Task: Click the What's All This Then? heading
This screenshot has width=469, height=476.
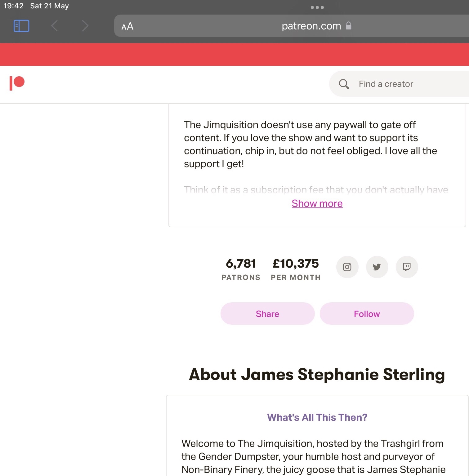Action: pos(317,417)
